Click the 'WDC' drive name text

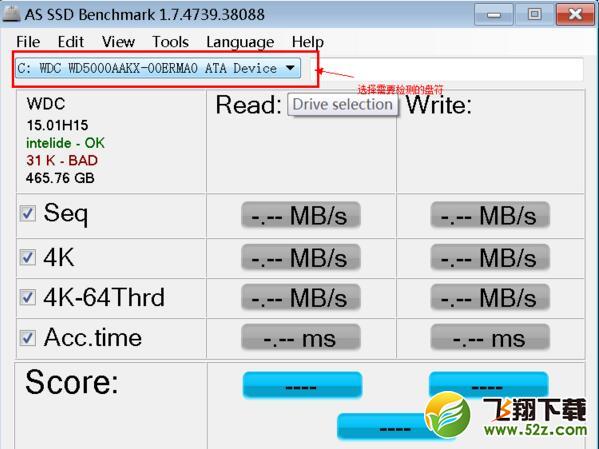click(x=46, y=104)
